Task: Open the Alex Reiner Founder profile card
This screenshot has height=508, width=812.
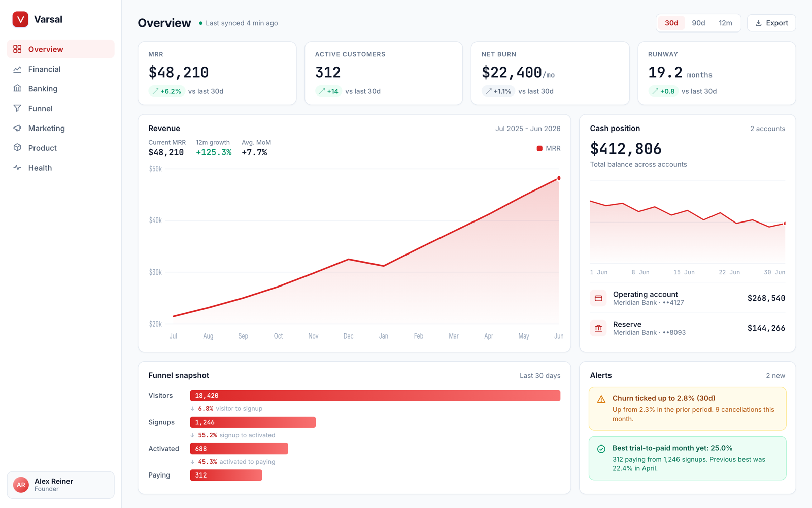Action: click(x=61, y=485)
